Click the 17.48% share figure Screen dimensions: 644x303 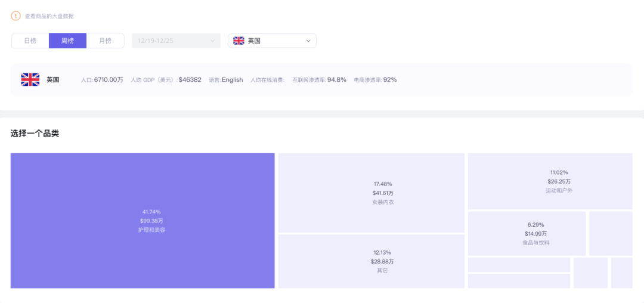click(383, 184)
